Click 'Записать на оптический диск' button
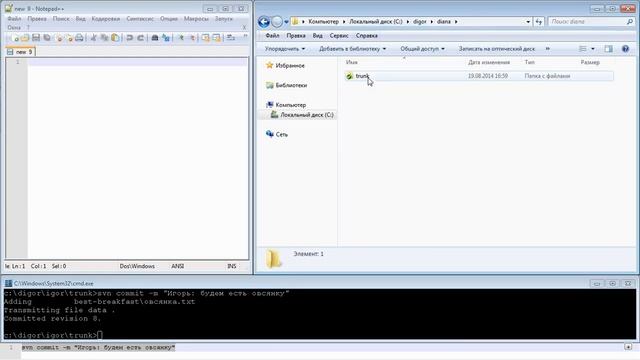640x360 pixels. tap(496, 49)
